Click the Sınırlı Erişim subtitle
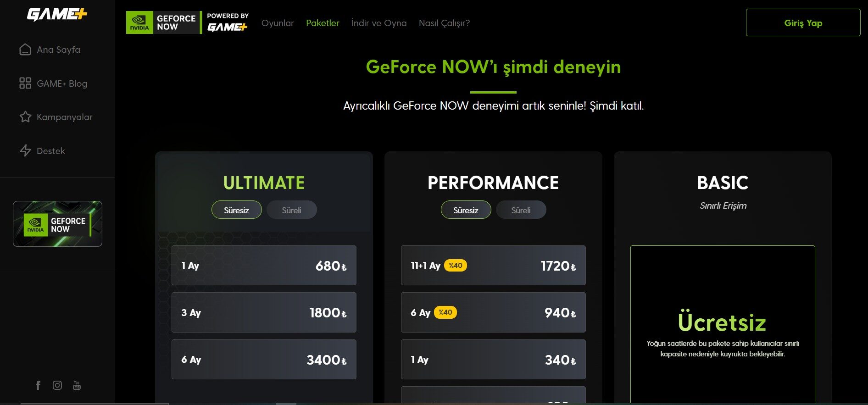The image size is (868, 405). click(723, 205)
